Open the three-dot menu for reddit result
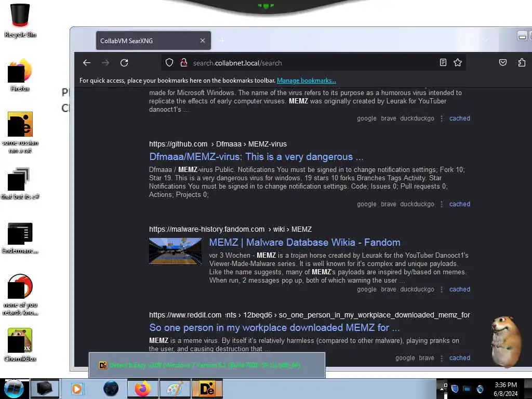This screenshot has width=532, height=399. (442, 358)
